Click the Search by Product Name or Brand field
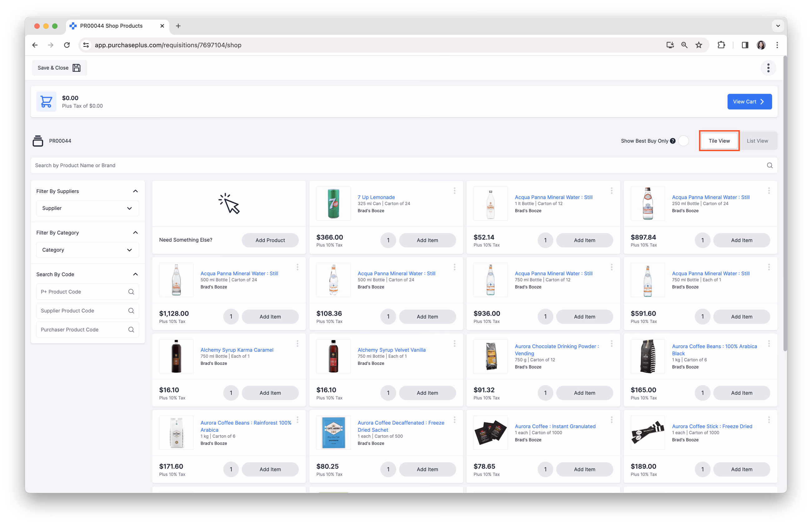The width and height of the screenshot is (812, 526). click(x=404, y=166)
